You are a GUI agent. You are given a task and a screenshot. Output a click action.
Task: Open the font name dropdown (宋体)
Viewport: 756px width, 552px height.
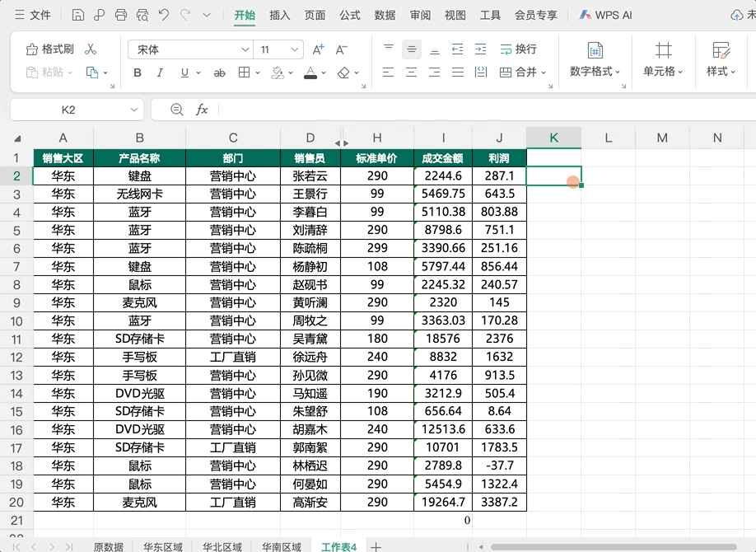coord(245,49)
